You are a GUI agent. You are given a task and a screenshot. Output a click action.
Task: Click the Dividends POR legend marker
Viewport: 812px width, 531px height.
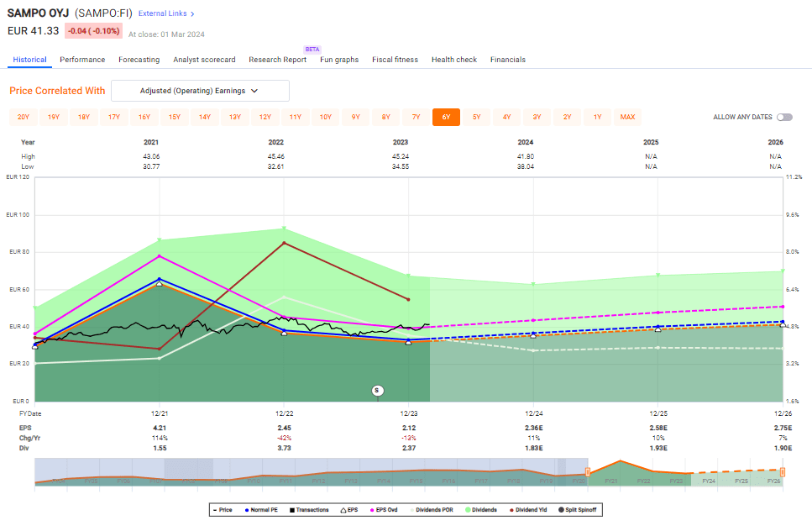click(x=413, y=509)
